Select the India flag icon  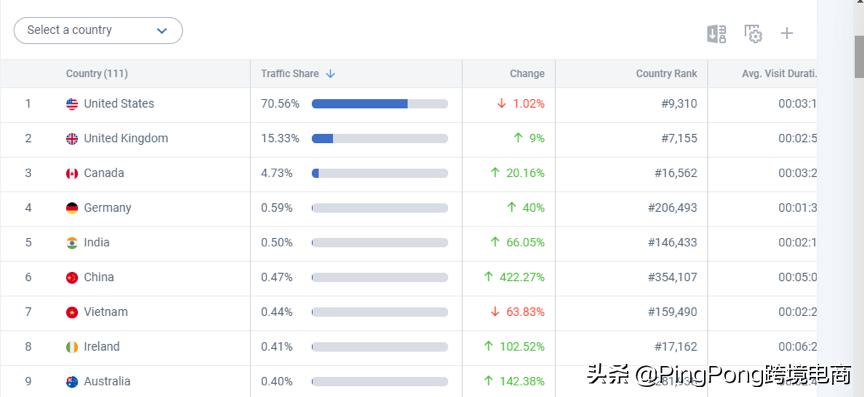72,243
